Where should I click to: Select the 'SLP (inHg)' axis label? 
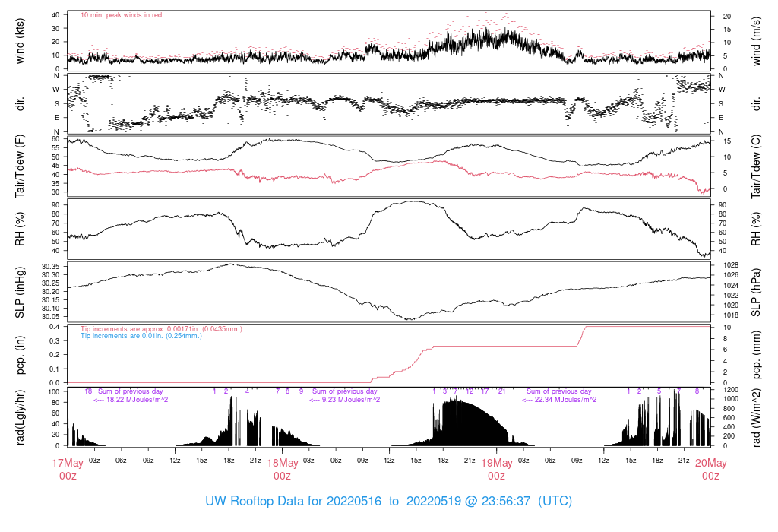click(20, 293)
